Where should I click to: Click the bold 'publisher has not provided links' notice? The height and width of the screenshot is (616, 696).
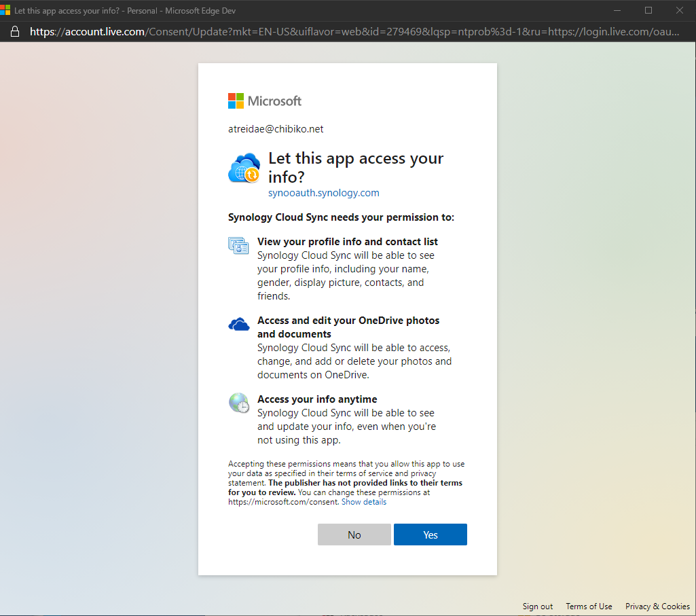coord(346,488)
